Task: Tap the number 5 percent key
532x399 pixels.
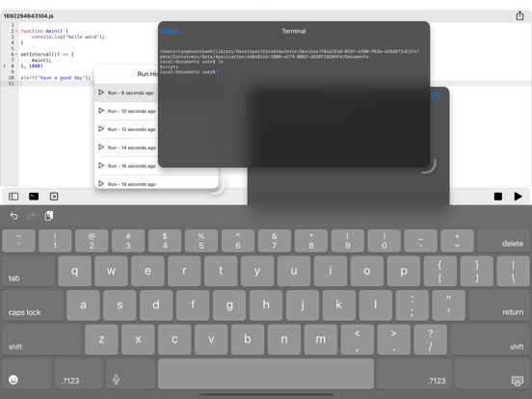Action: tap(201, 241)
